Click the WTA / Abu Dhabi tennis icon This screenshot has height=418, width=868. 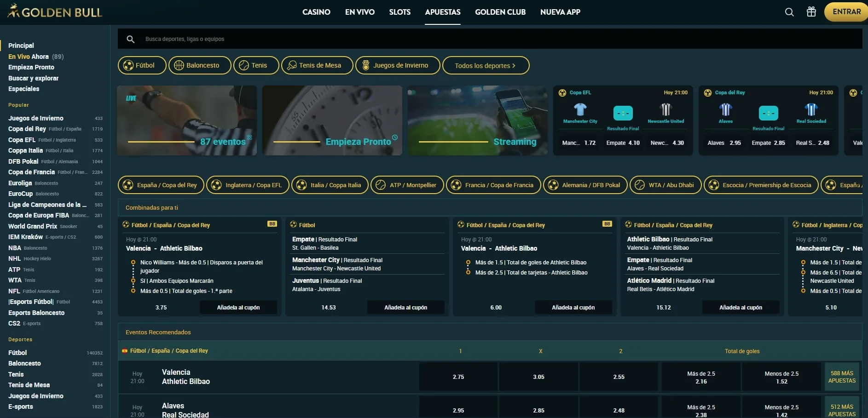[640, 185]
